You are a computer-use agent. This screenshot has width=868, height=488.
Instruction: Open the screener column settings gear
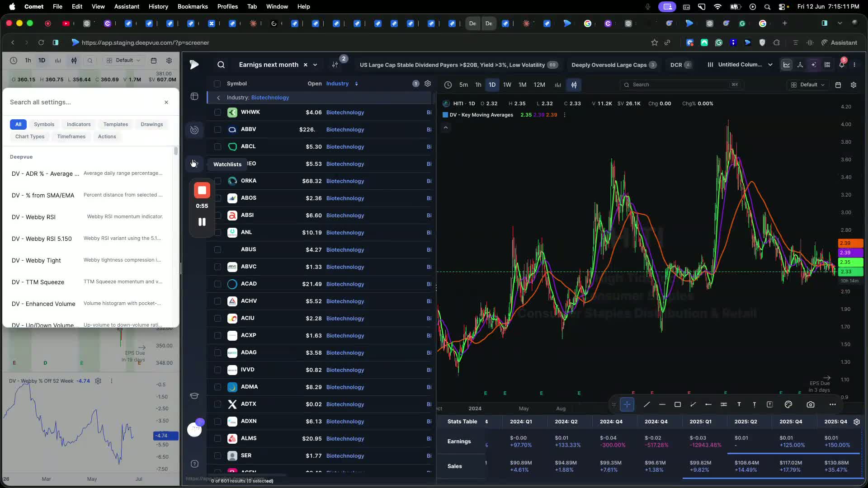pos(428,84)
